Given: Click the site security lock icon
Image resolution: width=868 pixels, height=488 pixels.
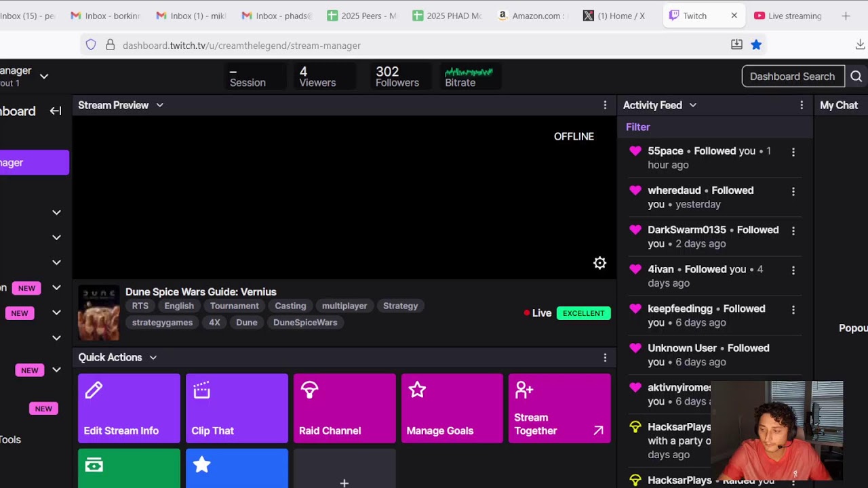Looking at the screenshot, I should pos(110,45).
